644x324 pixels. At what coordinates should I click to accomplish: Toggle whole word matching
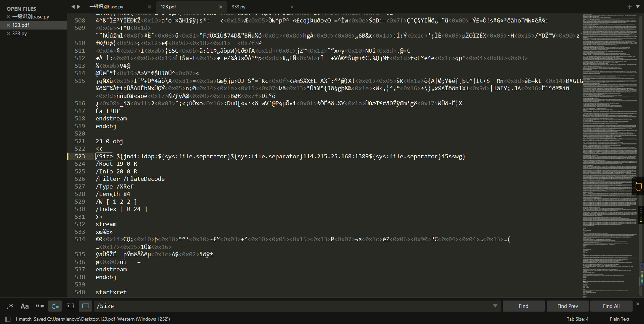[x=40, y=306]
